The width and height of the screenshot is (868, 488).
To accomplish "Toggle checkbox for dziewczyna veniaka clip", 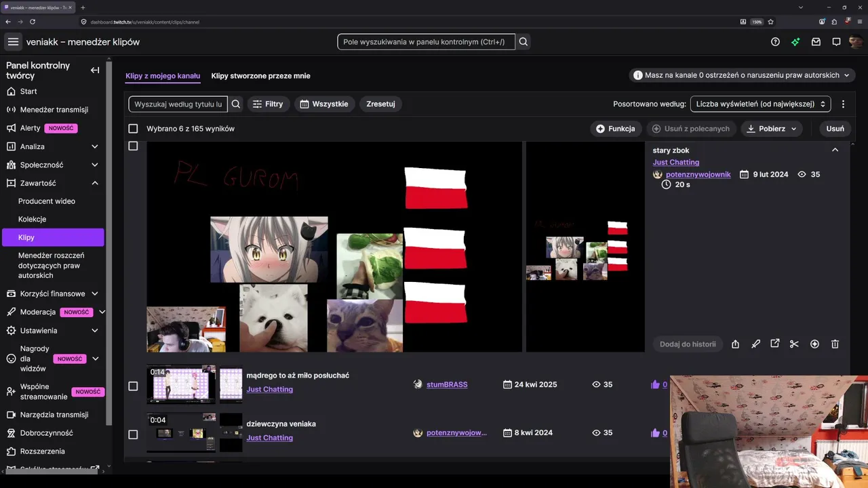I will 133,434.
